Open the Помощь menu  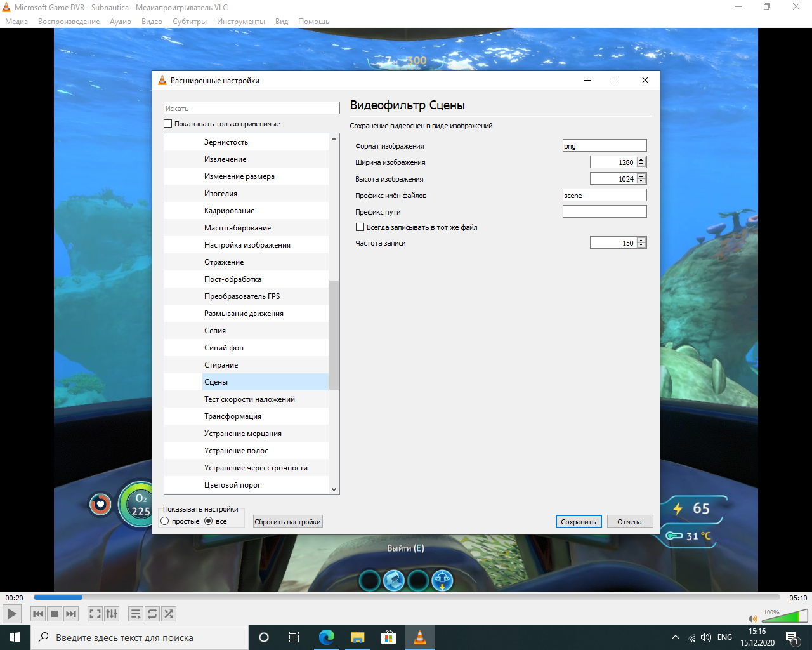(x=314, y=22)
